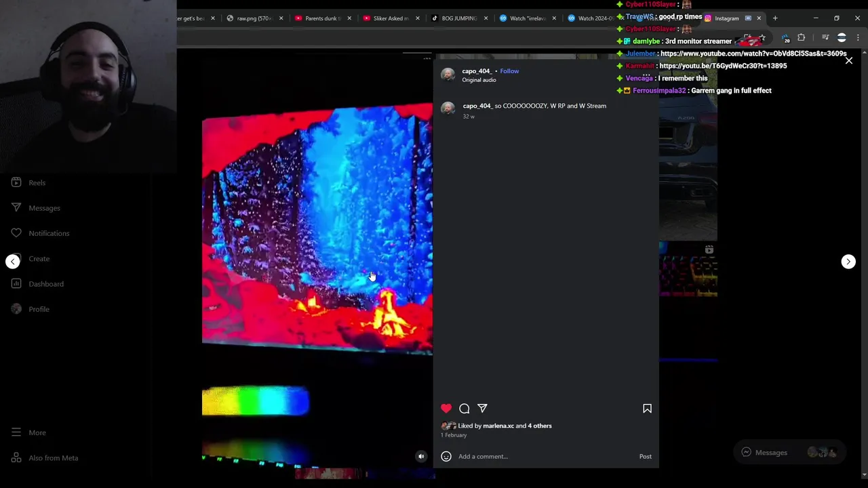Click the extension icon with badge 20
This screenshot has height=488, width=868.
tap(785, 38)
